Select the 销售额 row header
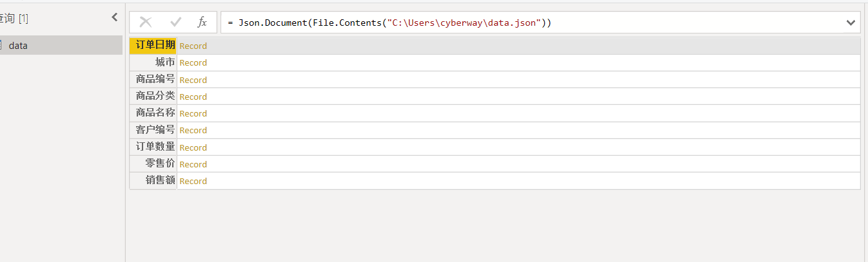Viewport: 868px width, 262px height. [160, 180]
